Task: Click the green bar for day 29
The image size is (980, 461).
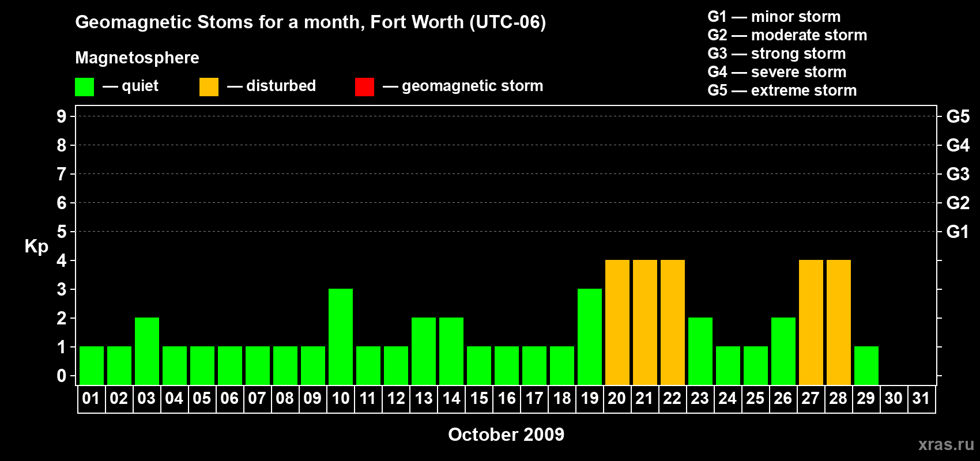Action: pos(866,365)
